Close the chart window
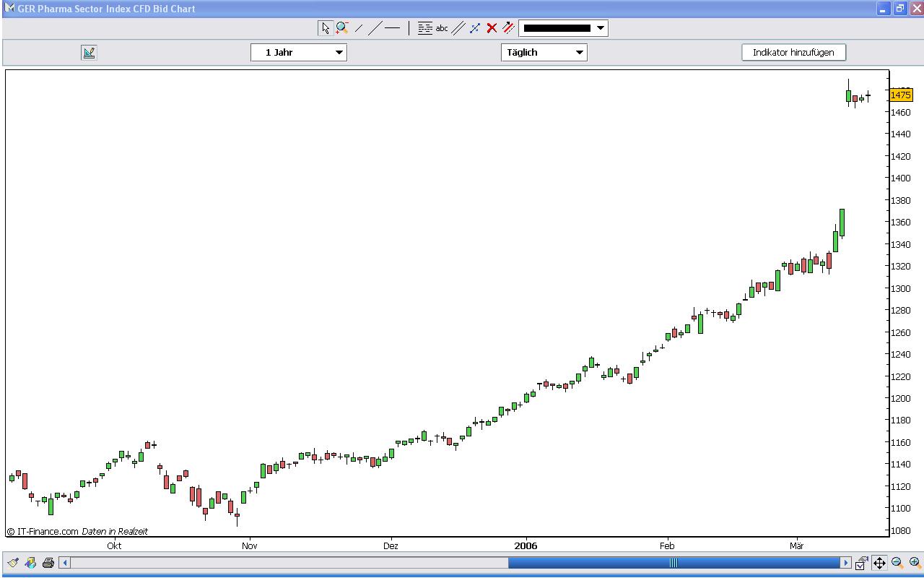The image size is (924, 578). [916, 9]
